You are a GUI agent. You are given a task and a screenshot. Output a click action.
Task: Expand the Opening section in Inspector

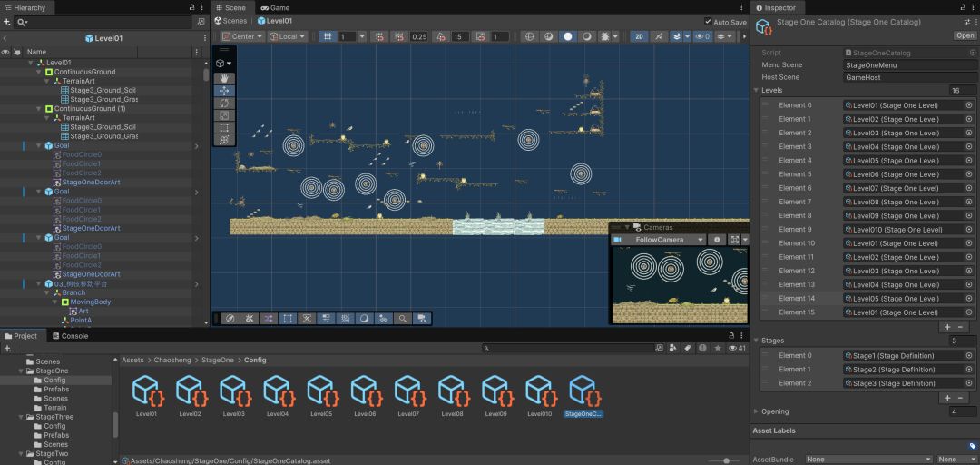pyautogui.click(x=756, y=411)
